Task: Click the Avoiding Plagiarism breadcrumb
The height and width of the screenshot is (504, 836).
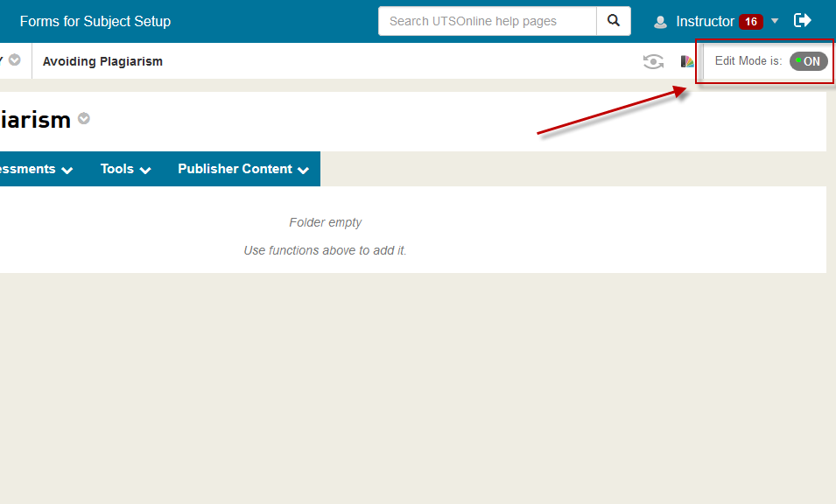Action: (x=102, y=61)
